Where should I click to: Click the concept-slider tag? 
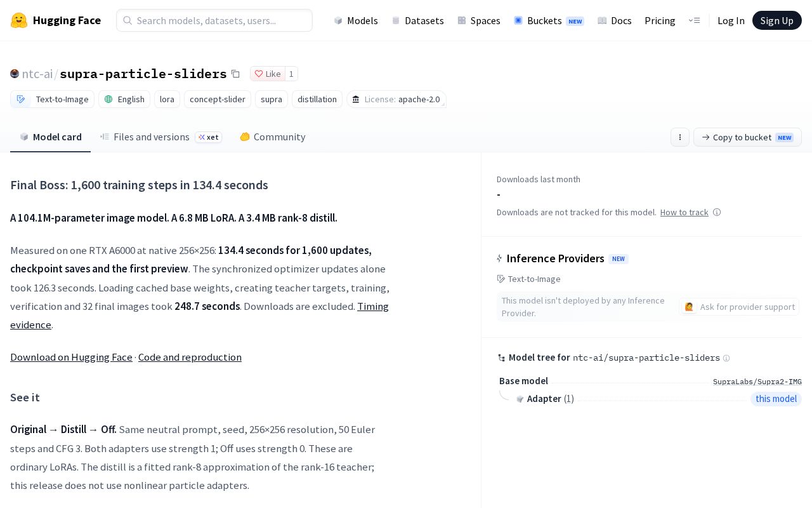pos(218,99)
